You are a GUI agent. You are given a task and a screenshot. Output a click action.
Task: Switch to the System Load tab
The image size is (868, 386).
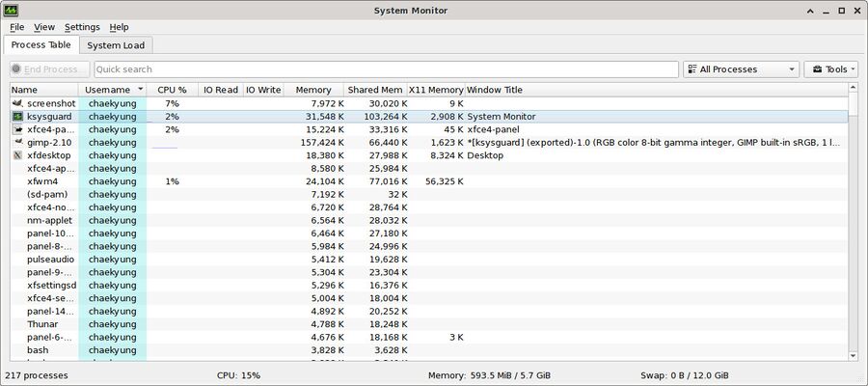116,45
